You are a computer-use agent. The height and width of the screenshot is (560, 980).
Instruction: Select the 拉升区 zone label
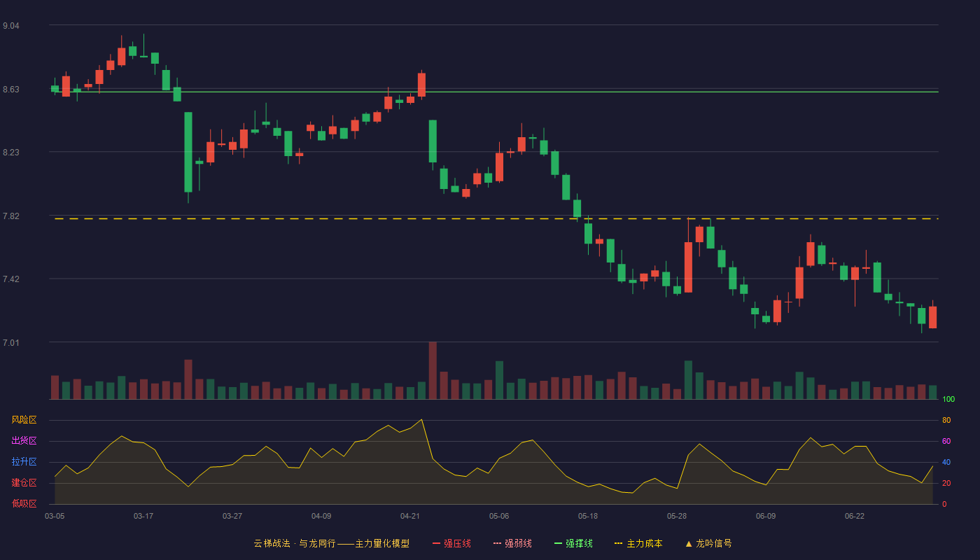click(24, 462)
